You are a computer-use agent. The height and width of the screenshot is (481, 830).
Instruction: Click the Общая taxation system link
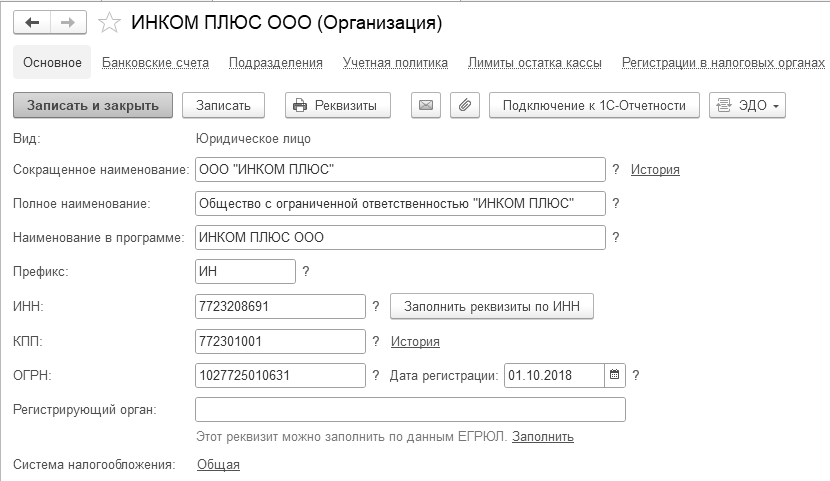point(218,464)
